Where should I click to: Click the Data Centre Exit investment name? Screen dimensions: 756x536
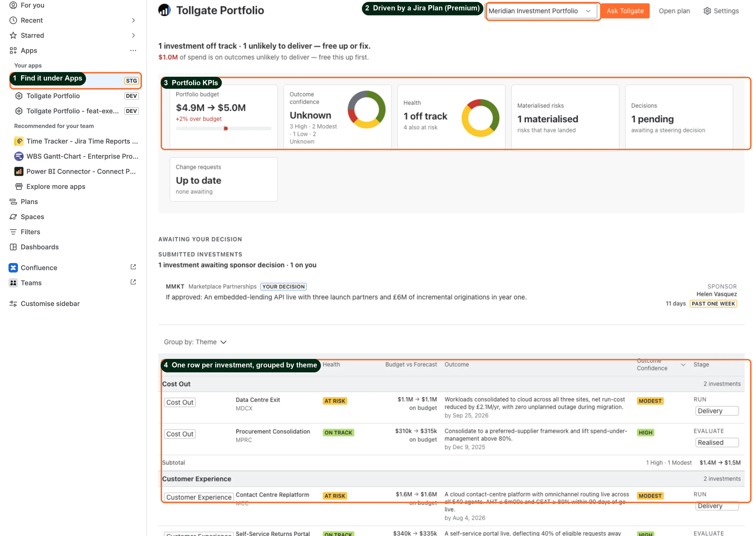pos(258,400)
